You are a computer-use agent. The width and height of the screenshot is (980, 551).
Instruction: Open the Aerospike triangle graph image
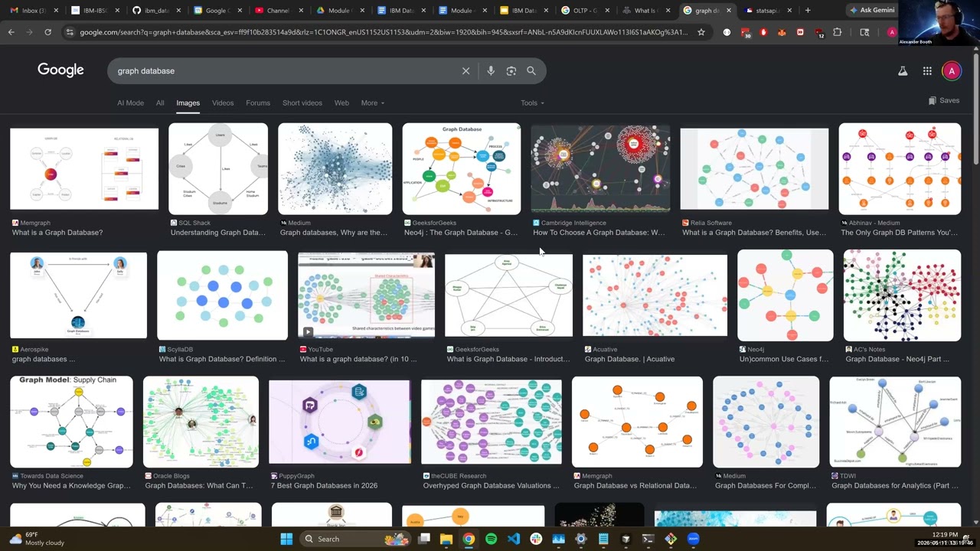(x=78, y=295)
